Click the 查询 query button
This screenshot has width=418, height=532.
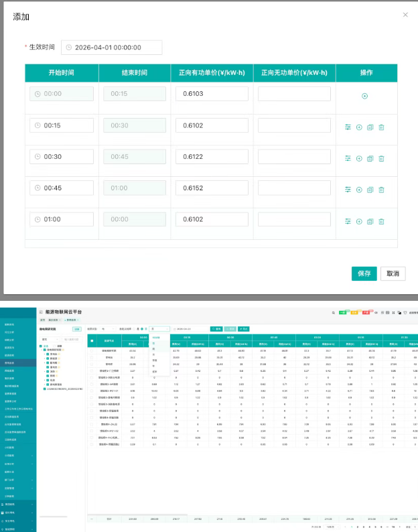216,329
